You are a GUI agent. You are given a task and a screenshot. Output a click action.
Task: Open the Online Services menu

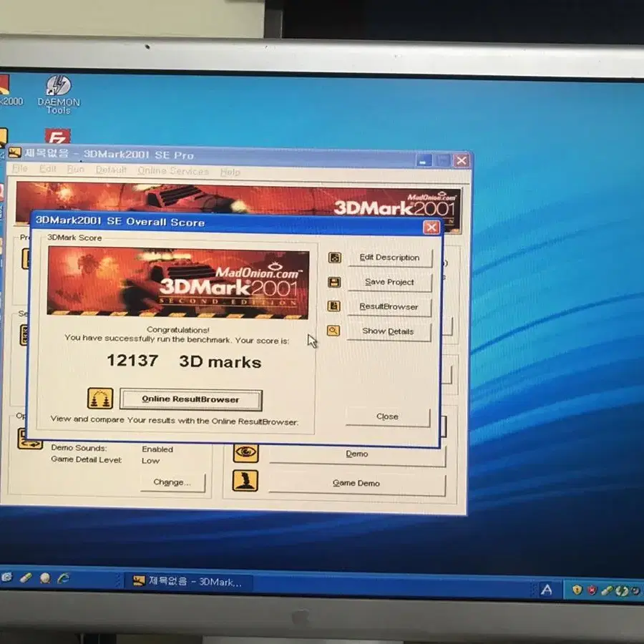point(173,171)
